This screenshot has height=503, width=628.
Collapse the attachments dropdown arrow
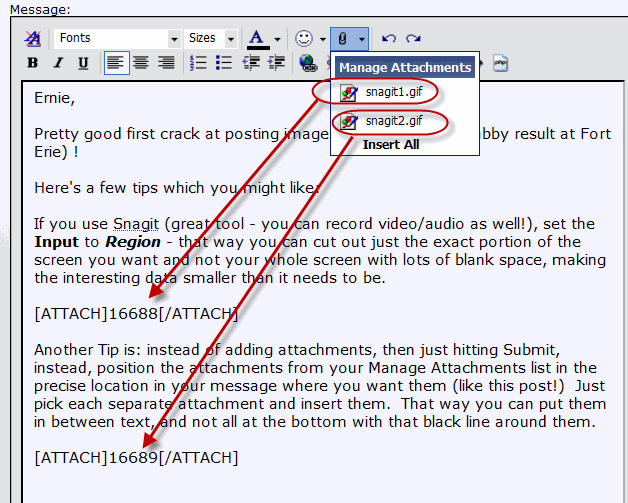362,39
